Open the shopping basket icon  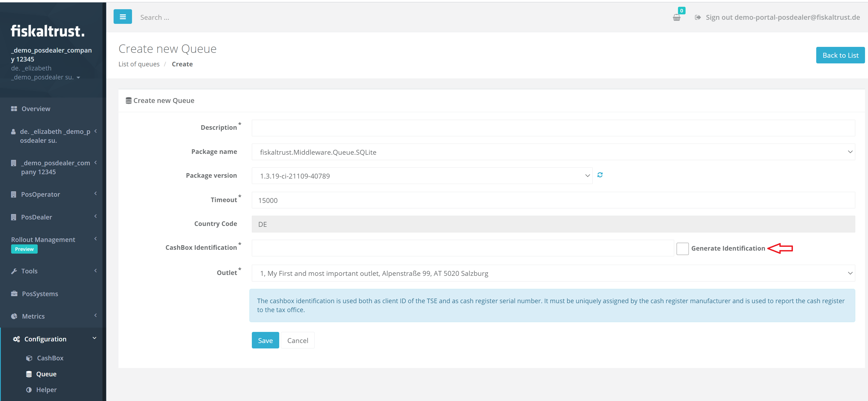[x=676, y=18]
